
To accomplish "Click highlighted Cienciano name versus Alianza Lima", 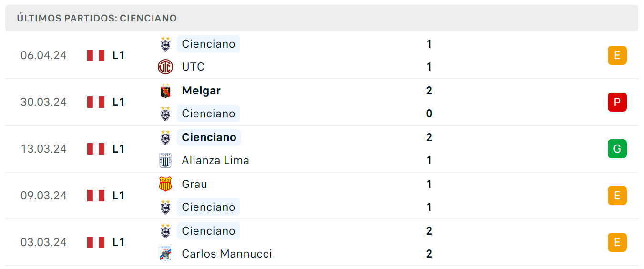I will (x=209, y=137).
